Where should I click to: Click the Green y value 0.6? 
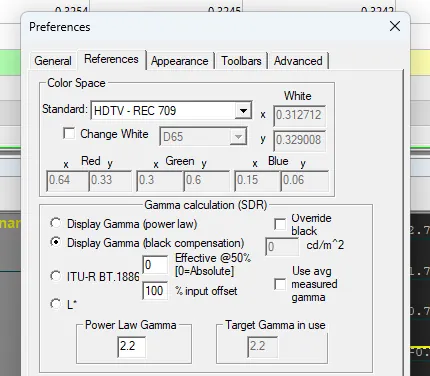click(207, 181)
